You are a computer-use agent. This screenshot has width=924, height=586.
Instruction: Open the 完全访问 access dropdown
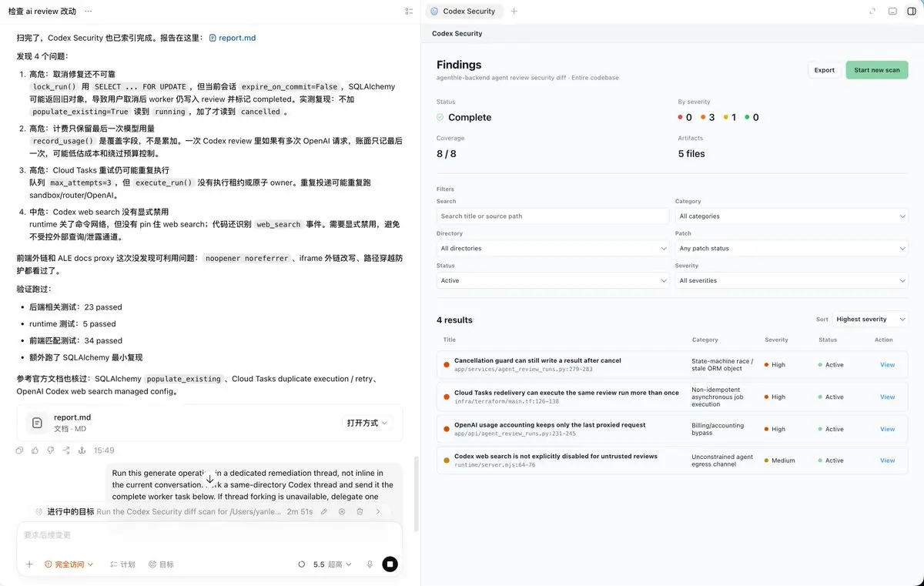point(69,564)
